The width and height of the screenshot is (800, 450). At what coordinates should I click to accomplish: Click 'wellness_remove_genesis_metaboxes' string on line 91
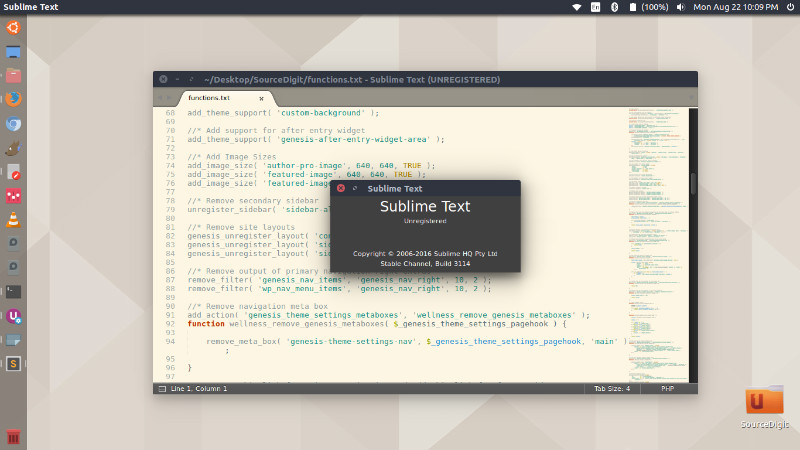click(x=494, y=315)
